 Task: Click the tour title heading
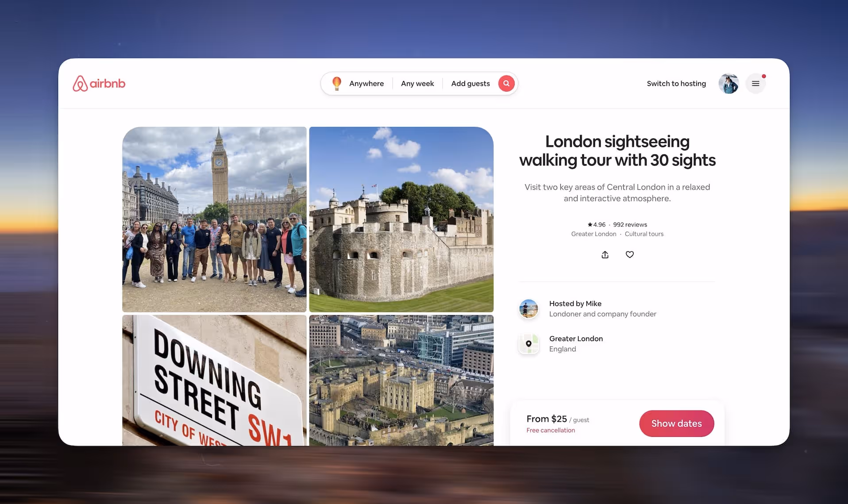(617, 150)
